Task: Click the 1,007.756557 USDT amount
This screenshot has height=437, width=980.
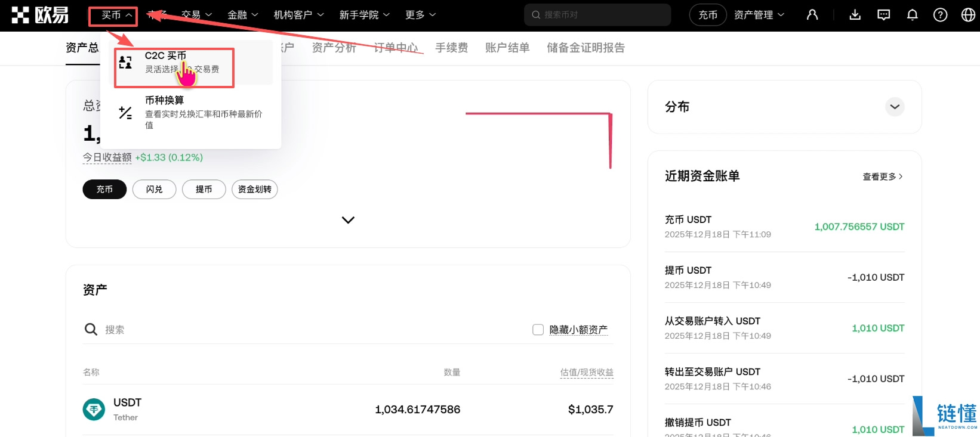Action: click(859, 227)
